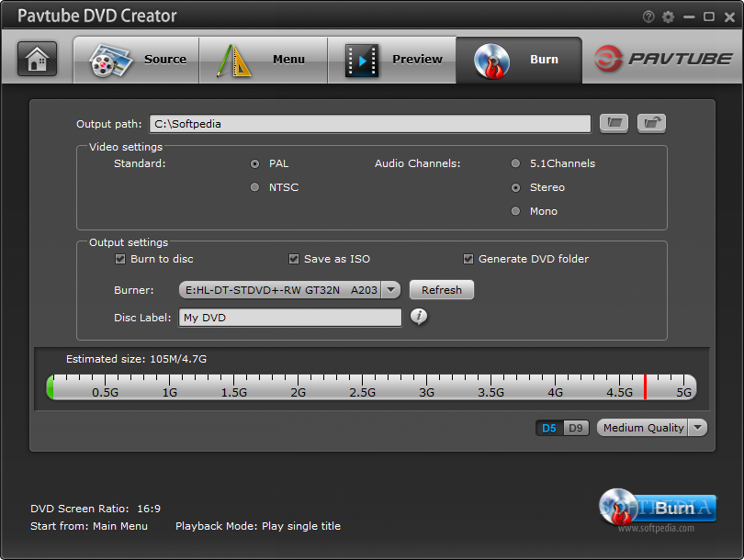Switch to the Menu tab

(264, 61)
